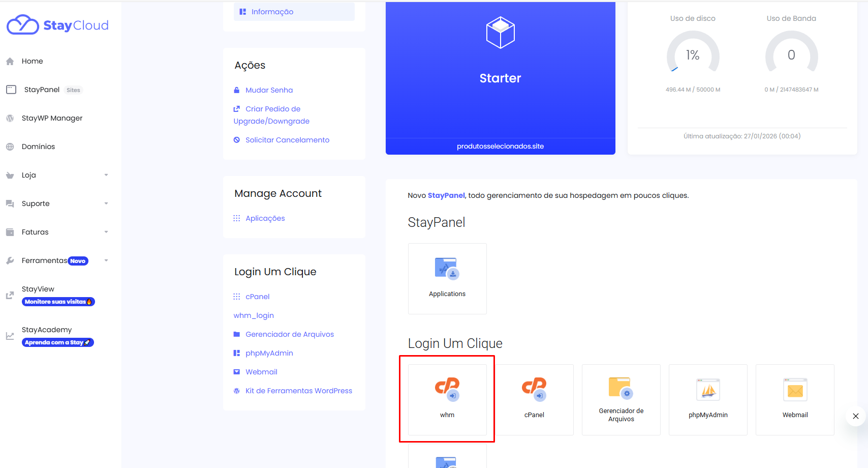Expand the Faturas sidebar menu
The height and width of the screenshot is (468, 868).
click(106, 232)
